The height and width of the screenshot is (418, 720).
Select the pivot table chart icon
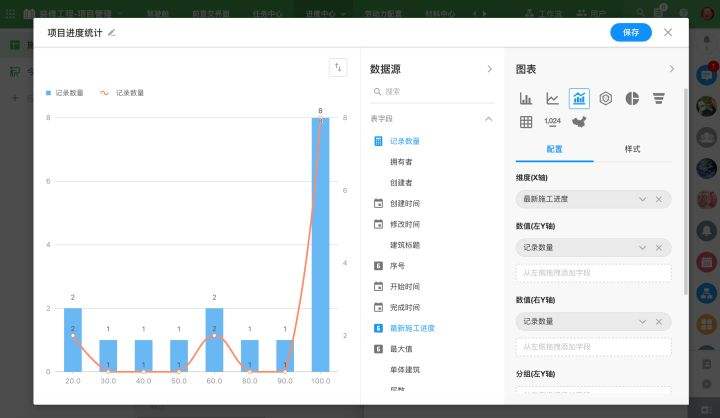point(526,122)
